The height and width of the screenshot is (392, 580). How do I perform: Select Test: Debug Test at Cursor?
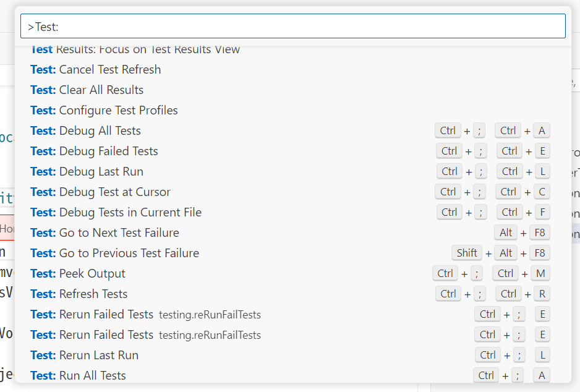pyautogui.click(x=292, y=192)
